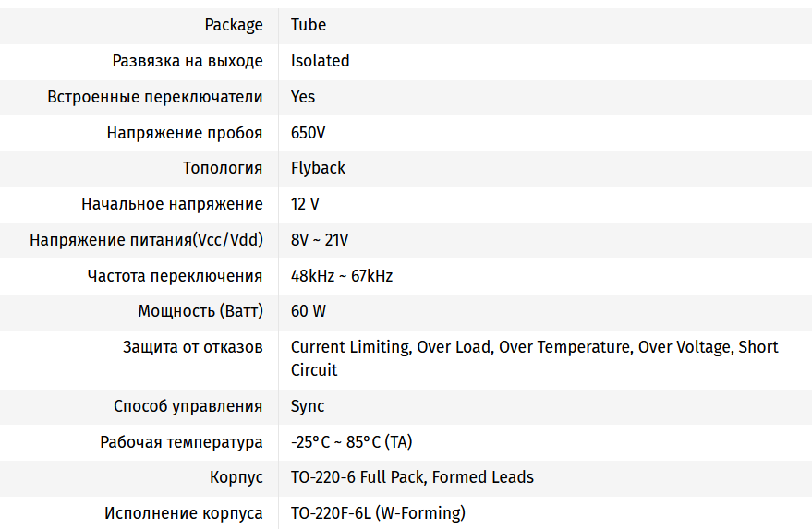Select "TO-220-6 Full Pack, Formed Leads" text
The image size is (812, 529).
[412, 477]
